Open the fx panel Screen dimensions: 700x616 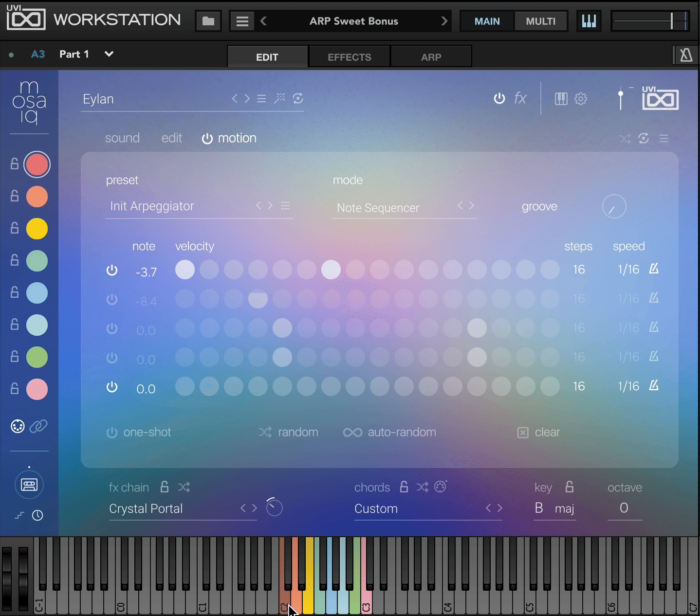coord(520,98)
